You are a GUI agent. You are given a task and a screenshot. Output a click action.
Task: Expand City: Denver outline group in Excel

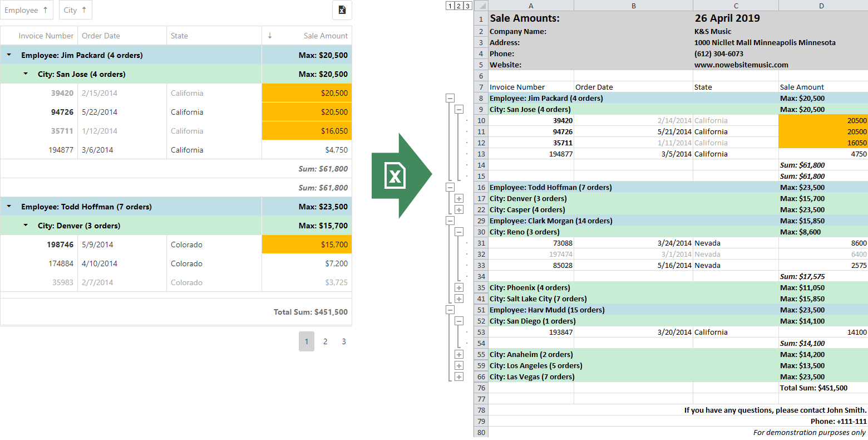(x=459, y=199)
